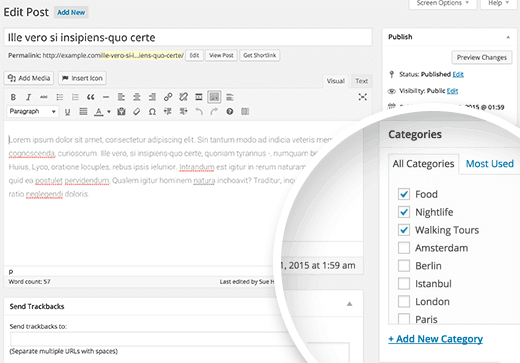Edit the post Status
Image resolution: width=520 pixels, height=363 pixels.
pyautogui.click(x=458, y=74)
